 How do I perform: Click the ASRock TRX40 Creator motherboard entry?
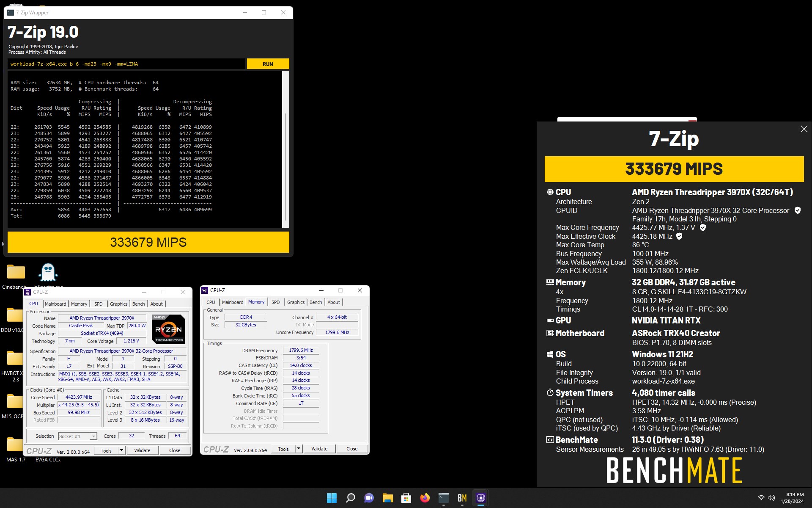pos(676,333)
